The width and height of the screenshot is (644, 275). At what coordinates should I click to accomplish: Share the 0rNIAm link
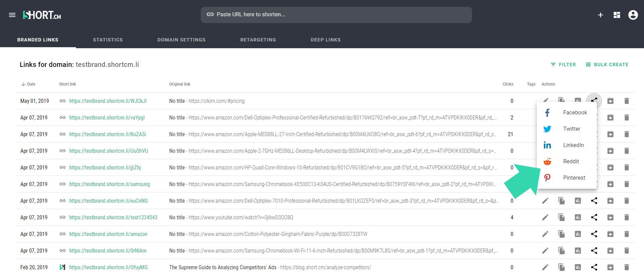(594, 251)
